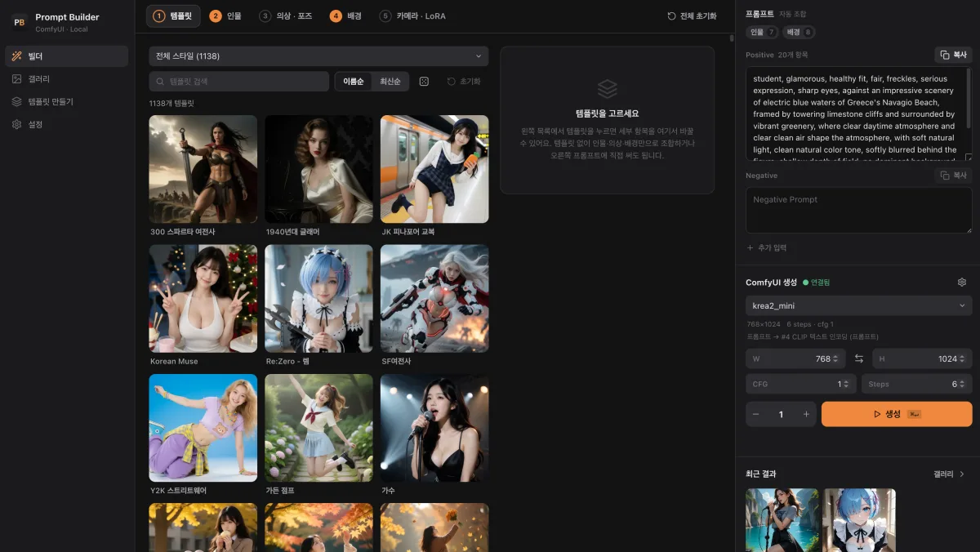Click the PB Prompt Builder logo icon
This screenshot has width=980, height=552.
pyautogui.click(x=19, y=22)
